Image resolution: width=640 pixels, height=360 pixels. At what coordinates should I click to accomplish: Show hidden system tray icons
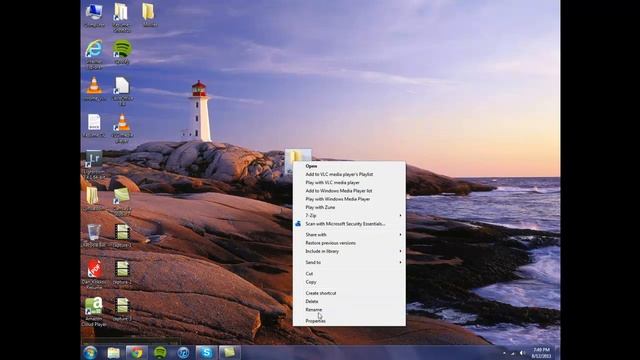tap(504, 353)
